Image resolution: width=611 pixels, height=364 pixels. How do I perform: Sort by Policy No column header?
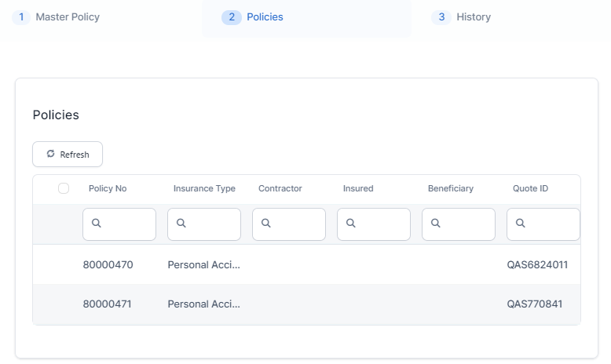(108, 188)
